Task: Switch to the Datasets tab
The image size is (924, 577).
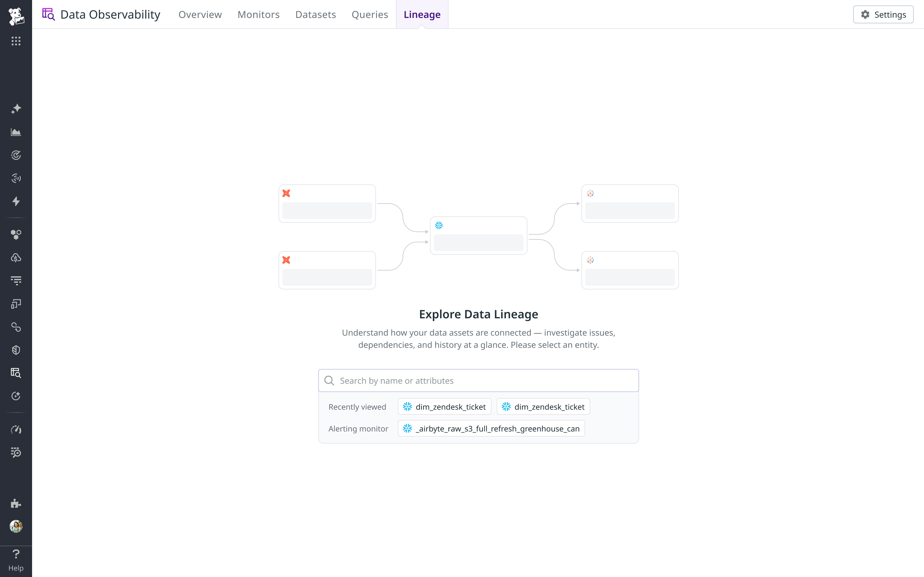Action: [x=315, y=14]
